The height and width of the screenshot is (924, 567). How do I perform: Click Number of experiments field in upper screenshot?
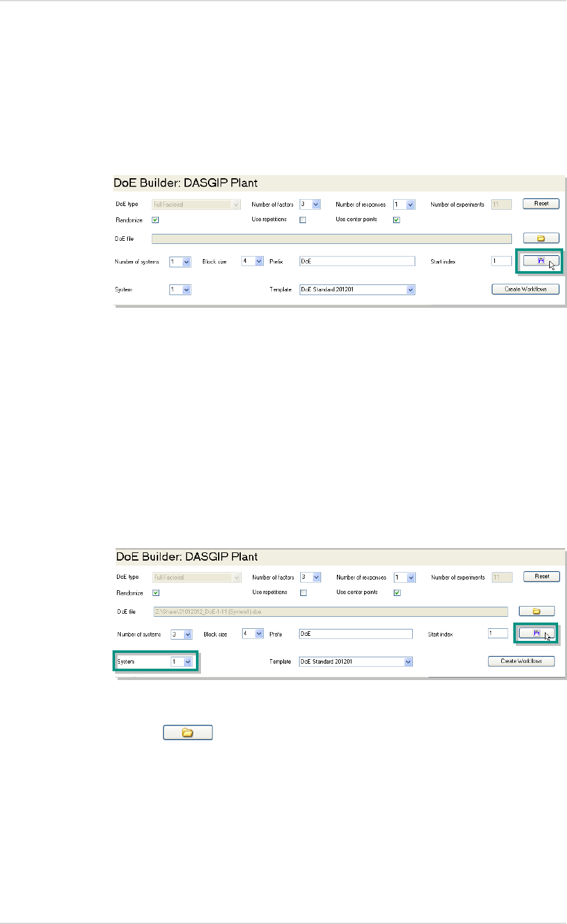(x=501, y=205)
